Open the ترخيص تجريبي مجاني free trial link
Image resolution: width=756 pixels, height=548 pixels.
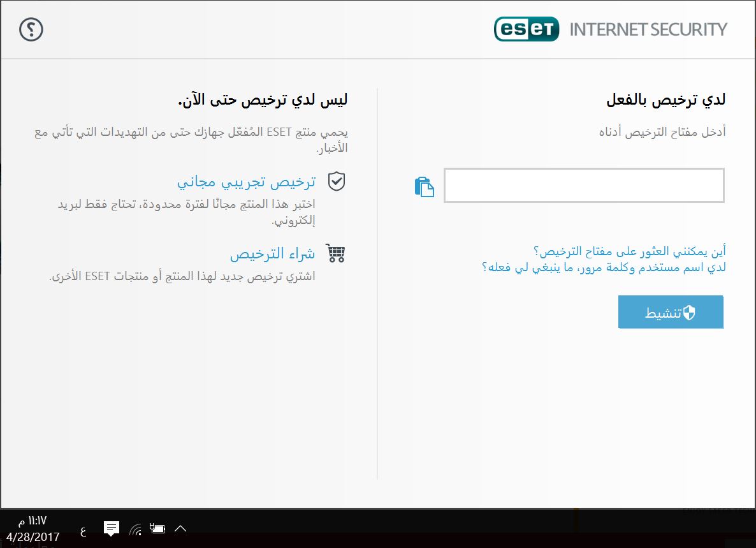pos(247,181)
